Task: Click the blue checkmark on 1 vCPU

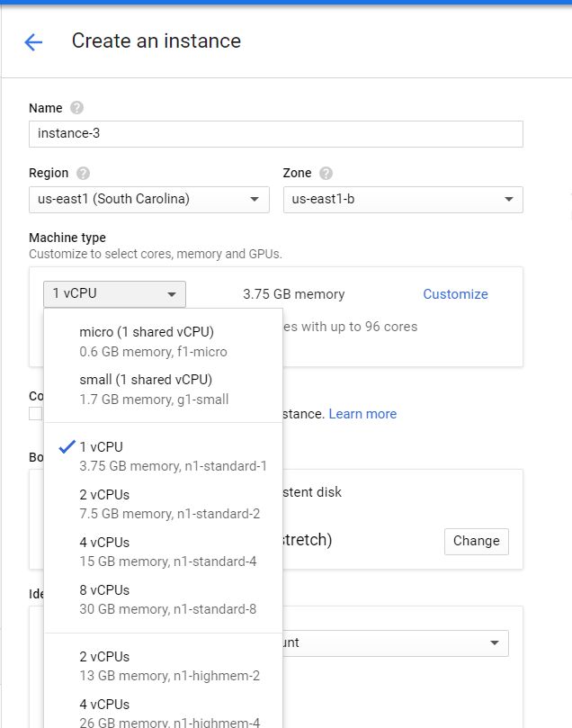Action: coord(66,446)
